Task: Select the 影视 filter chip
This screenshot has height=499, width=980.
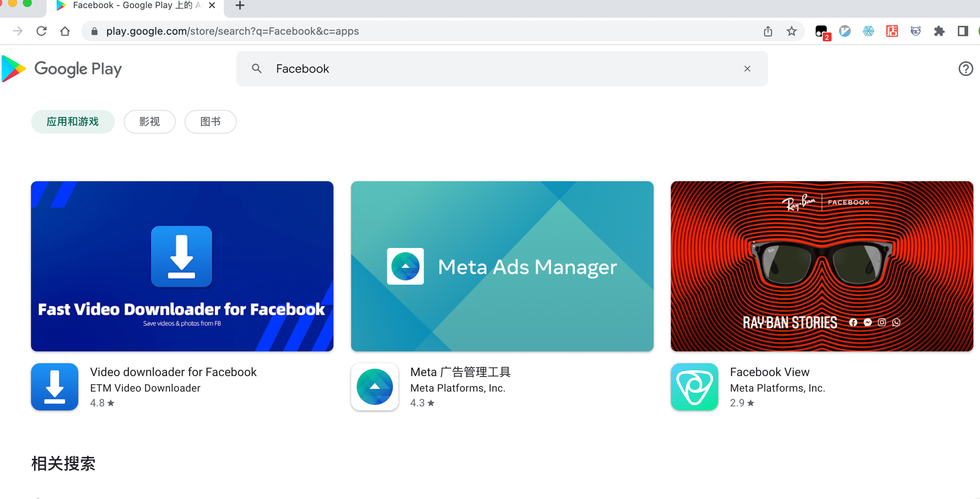Action: (150, 122)
